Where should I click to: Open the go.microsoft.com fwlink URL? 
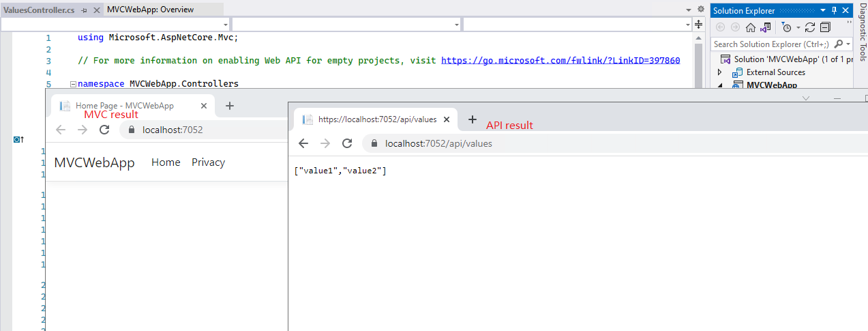(560, 60)
